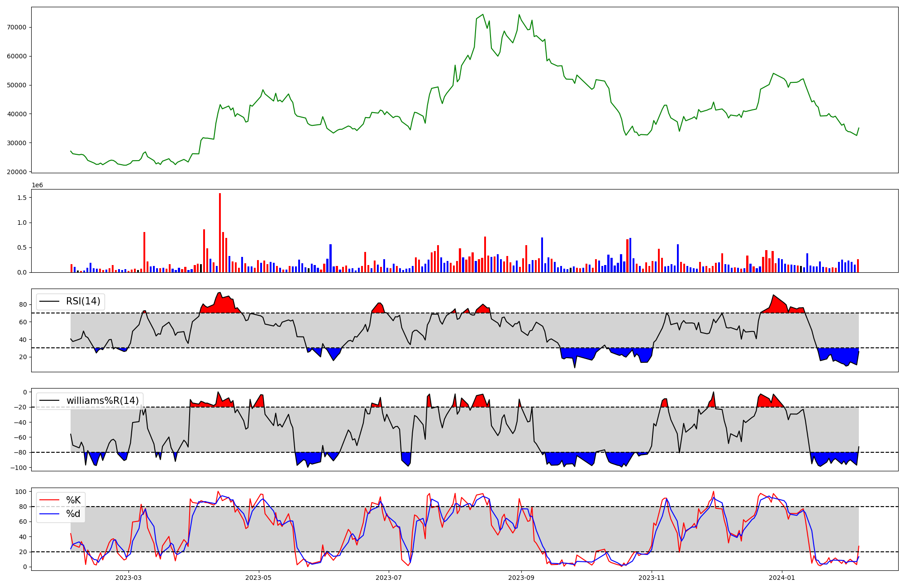
Task: Click the 2023-11 x-axis date label
Action: [652, 578]
